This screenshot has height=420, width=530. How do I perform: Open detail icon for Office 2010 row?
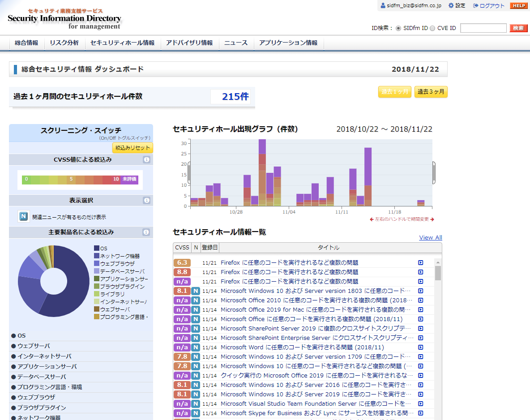click(420, 300)
